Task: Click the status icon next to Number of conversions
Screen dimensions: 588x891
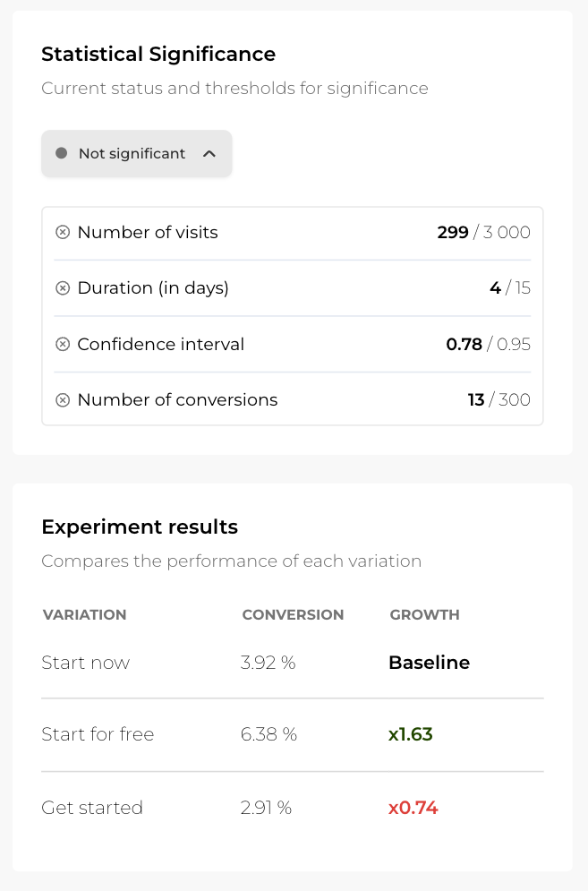Action: tap(63, 399)
